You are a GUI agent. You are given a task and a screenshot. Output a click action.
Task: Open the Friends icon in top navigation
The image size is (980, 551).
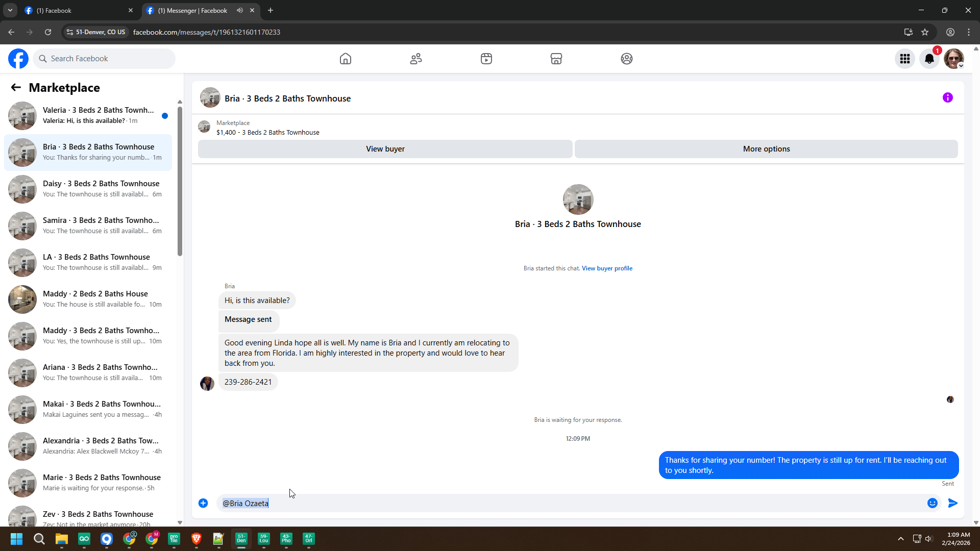(416, 59)
